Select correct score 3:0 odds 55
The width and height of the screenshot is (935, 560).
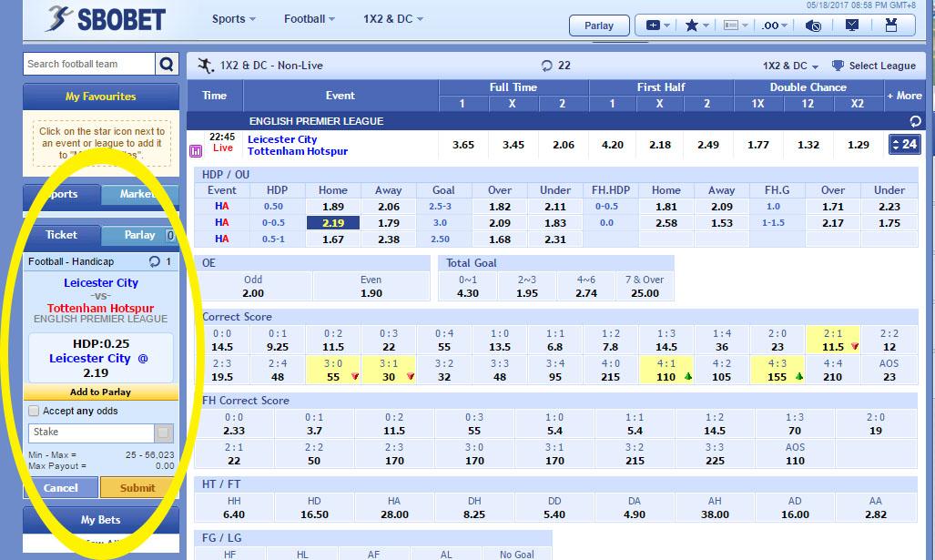pos(332,377)
